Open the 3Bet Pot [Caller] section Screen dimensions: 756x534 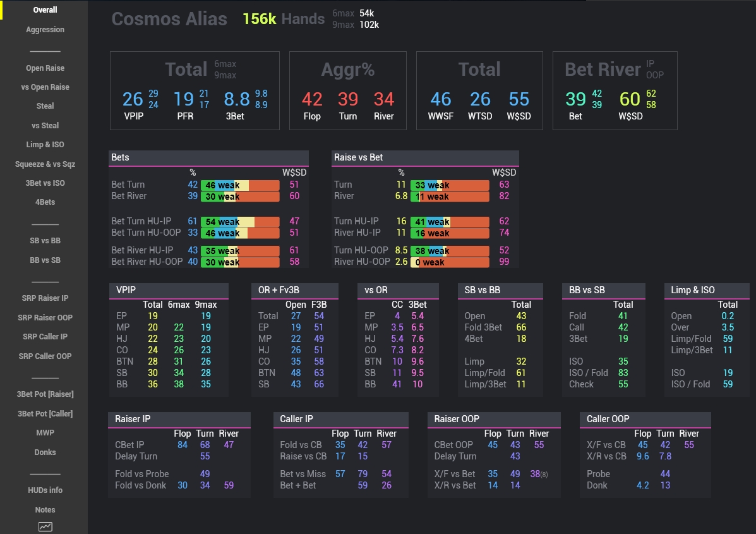click(x=44, y=413)
